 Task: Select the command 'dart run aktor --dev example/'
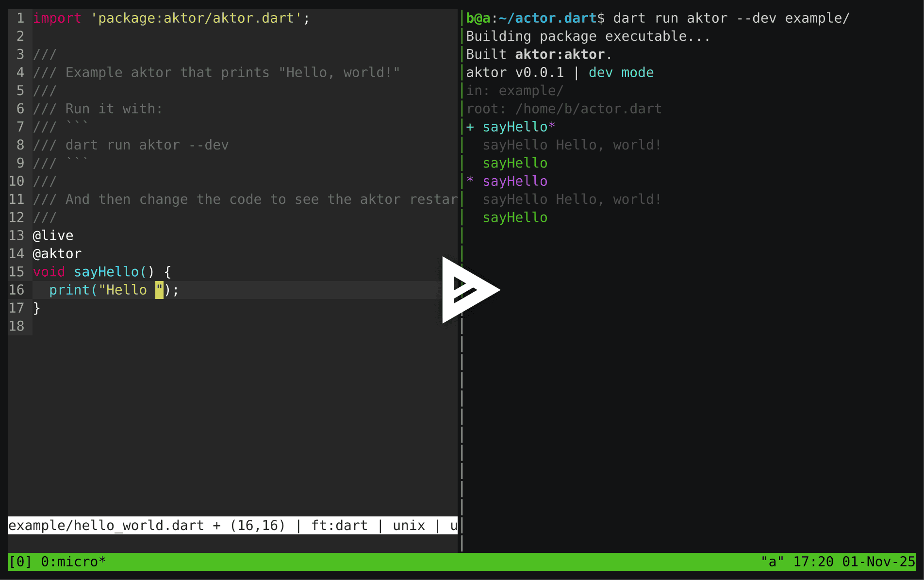[x=731, y=18]
